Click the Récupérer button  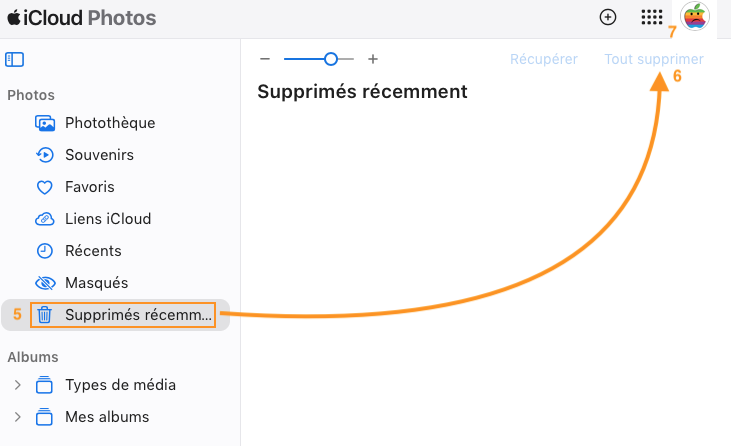544,59
